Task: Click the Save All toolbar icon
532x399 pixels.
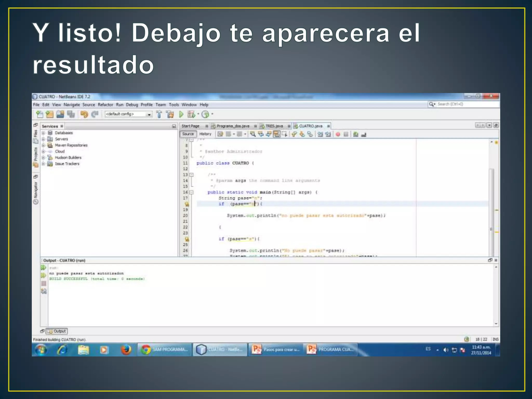Action: pyautogui.click(x=71, y=114)
